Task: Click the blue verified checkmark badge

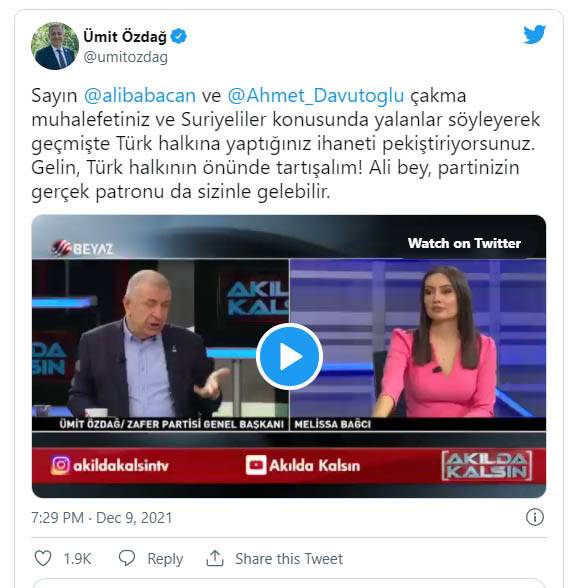Action: 179,36
